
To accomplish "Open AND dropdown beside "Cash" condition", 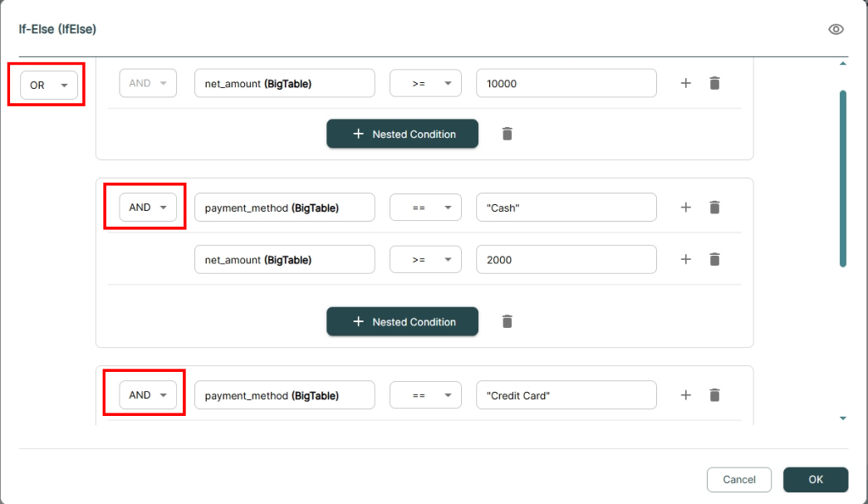I will pyautogui.click(x=147, y=208).
